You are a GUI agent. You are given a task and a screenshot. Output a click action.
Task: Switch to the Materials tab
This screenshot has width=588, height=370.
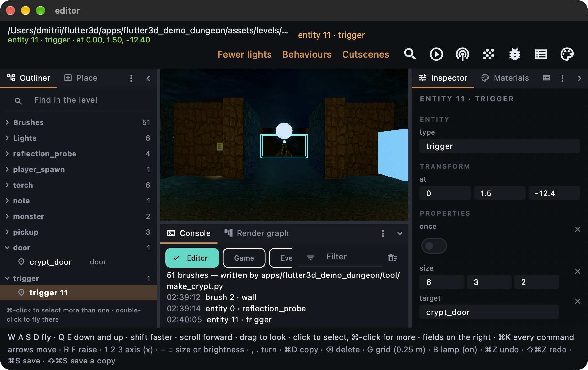pyautogui.click(x=505, y=78)
